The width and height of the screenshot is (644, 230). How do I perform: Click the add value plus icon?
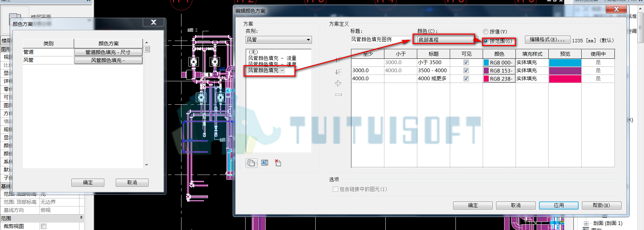[x=338, y=83]
